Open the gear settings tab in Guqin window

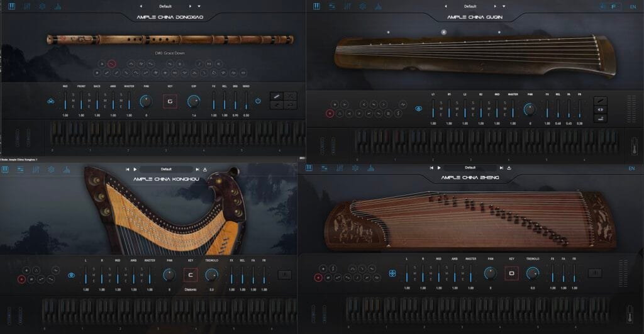coord(363,6)
